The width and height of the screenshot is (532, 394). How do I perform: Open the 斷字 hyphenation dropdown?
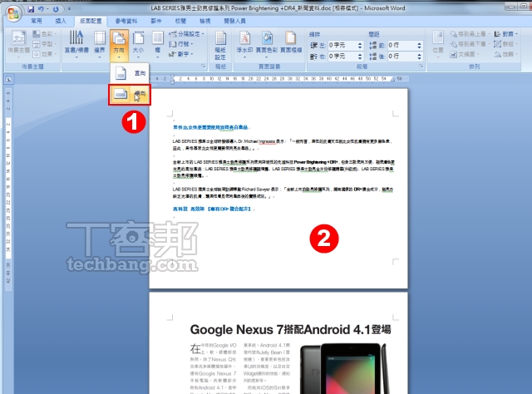coord(181,54)
